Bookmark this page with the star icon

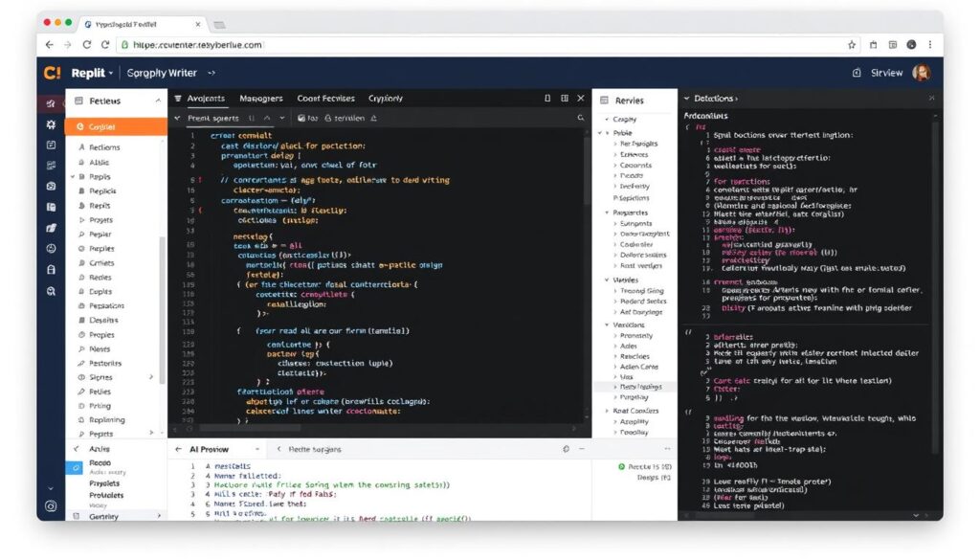point(851,45)
